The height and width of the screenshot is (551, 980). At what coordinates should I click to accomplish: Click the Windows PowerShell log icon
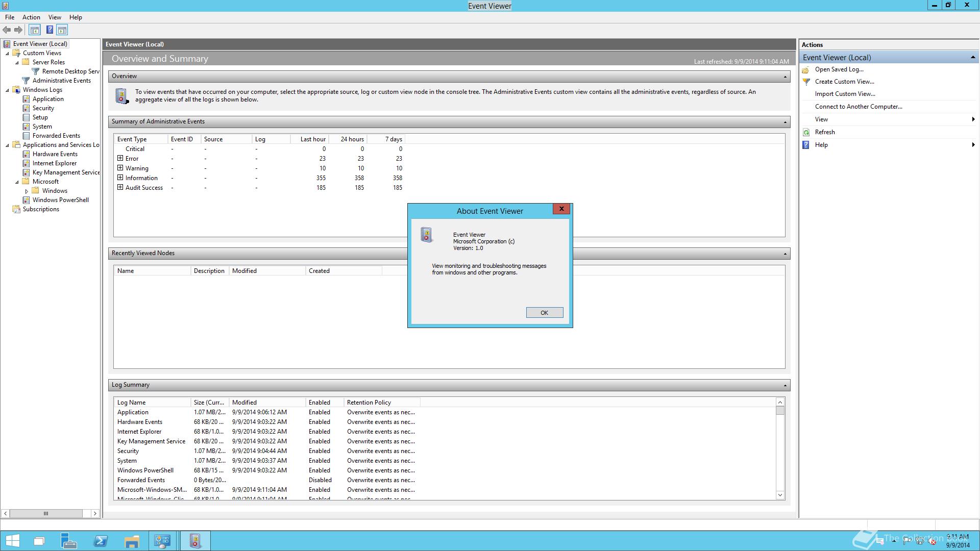(x=26, y=200)
